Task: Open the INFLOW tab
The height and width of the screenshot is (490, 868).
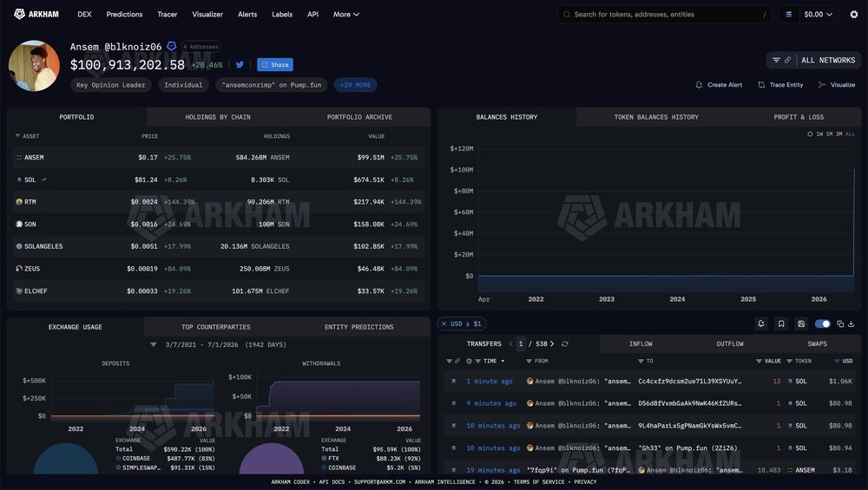Action: point(641,343)
